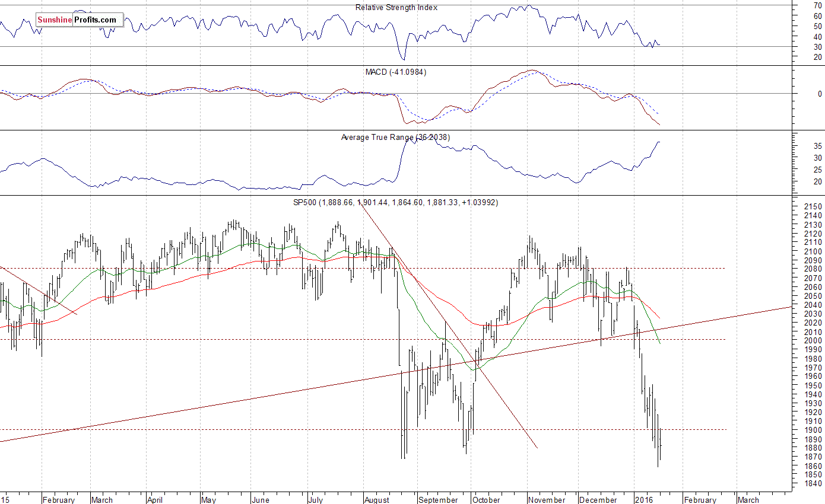825x504 pixels.
Task: Select the 30 level on the RSI axis
Action: pyautogui.click(x=818, y=47)
